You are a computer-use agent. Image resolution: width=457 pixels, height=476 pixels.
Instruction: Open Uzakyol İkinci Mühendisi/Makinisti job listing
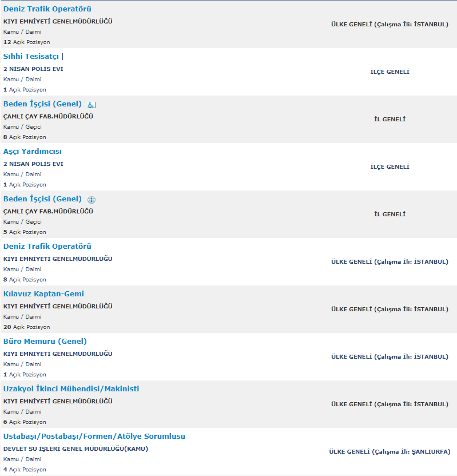(x=71, y=389)
